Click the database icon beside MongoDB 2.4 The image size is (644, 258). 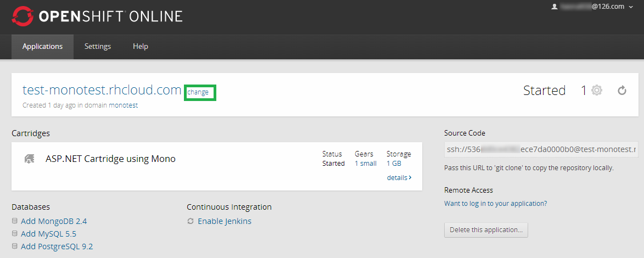15,221
